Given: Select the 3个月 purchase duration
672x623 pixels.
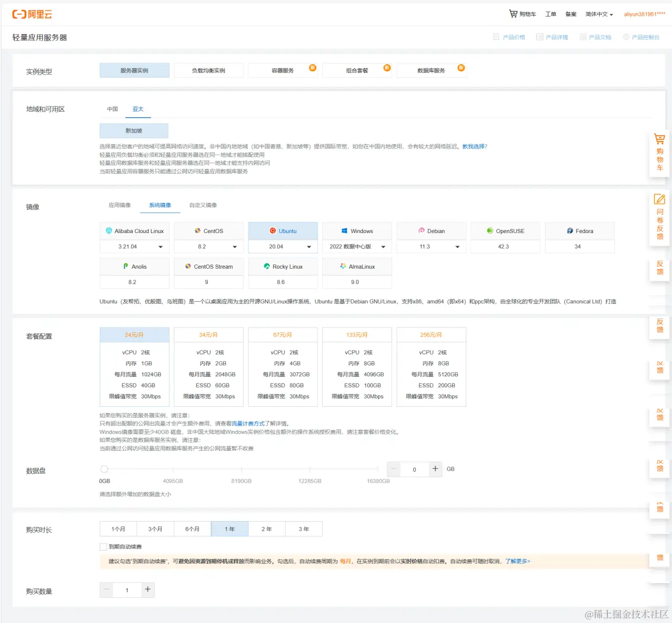Looking at the screenshot, I should pos(155,529).
